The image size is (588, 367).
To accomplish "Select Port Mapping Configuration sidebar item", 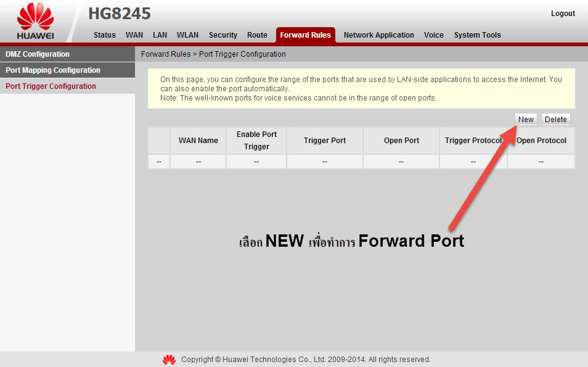I will [53, 70].
